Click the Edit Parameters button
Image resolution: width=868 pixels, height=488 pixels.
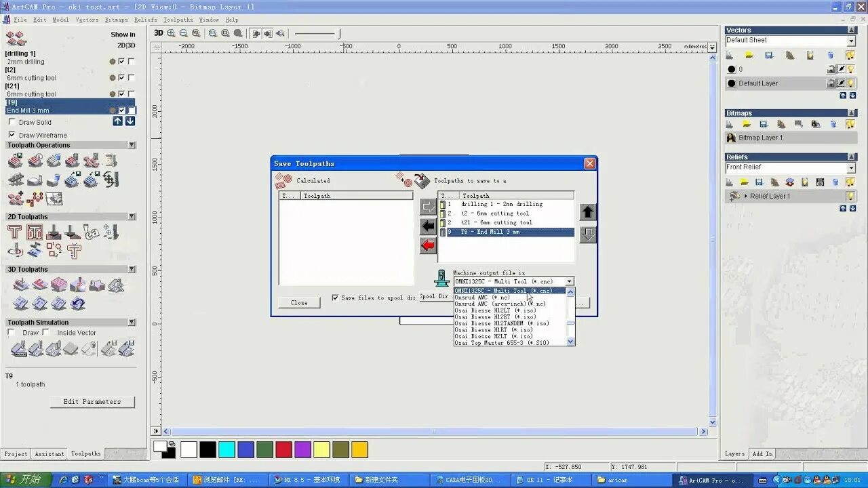92,402
